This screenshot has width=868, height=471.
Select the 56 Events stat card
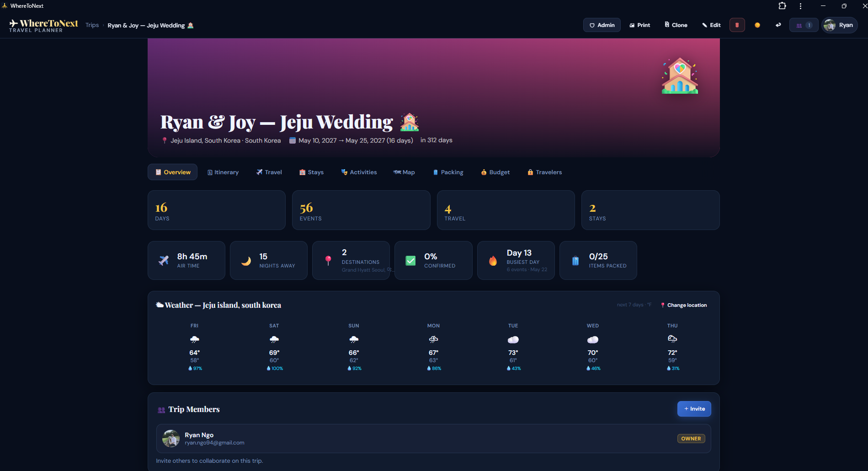coord(361,210)
